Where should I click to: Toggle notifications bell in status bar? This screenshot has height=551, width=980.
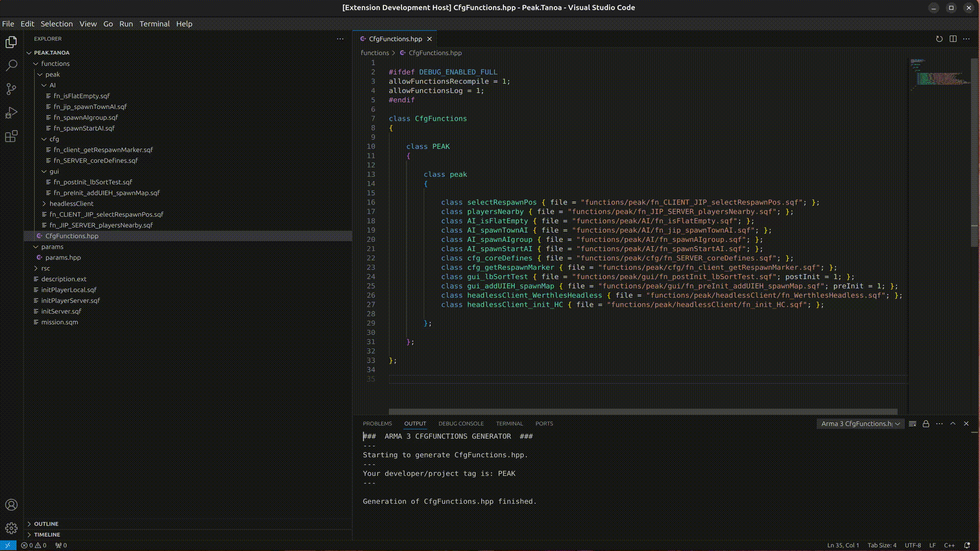967,545
